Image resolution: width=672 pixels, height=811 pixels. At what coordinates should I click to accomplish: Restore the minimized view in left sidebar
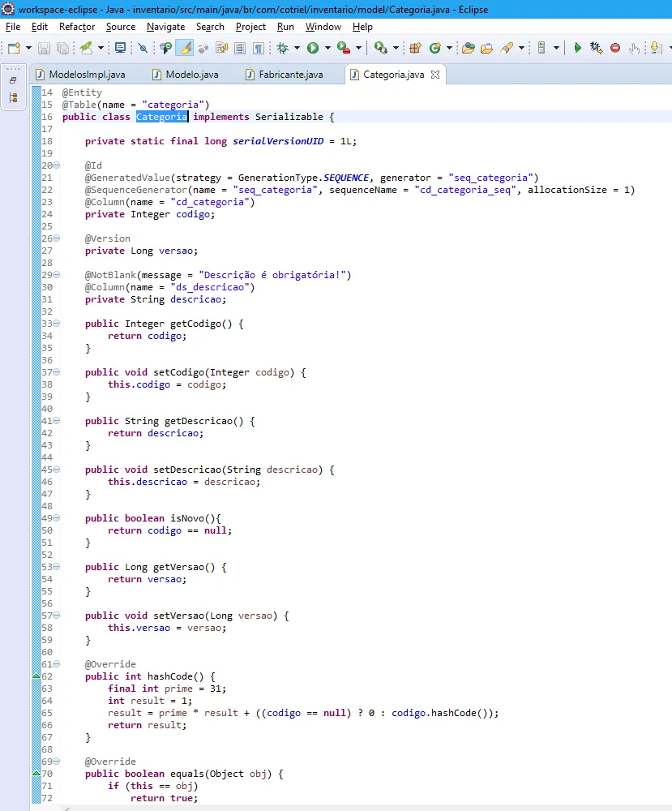13,80
